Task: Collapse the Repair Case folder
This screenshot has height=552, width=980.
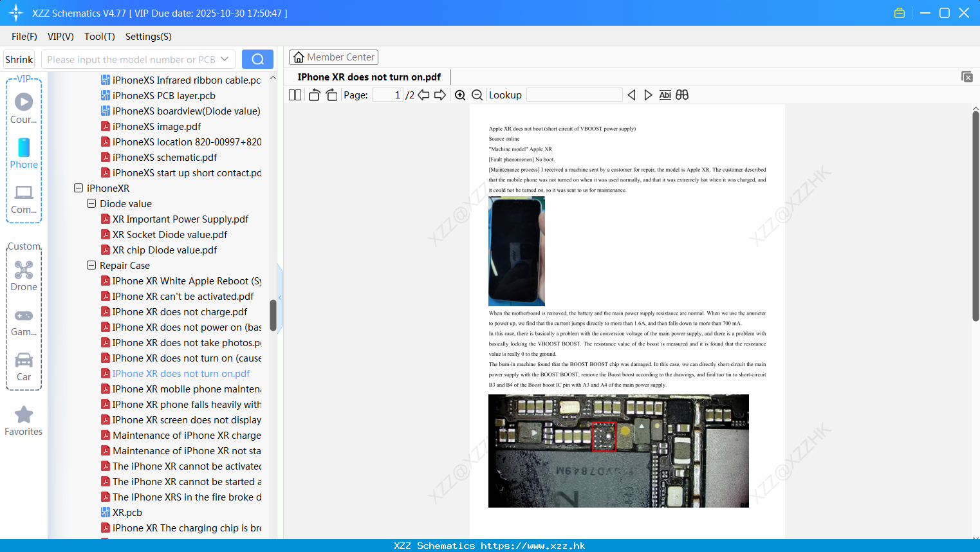Action: pos(91,265)
